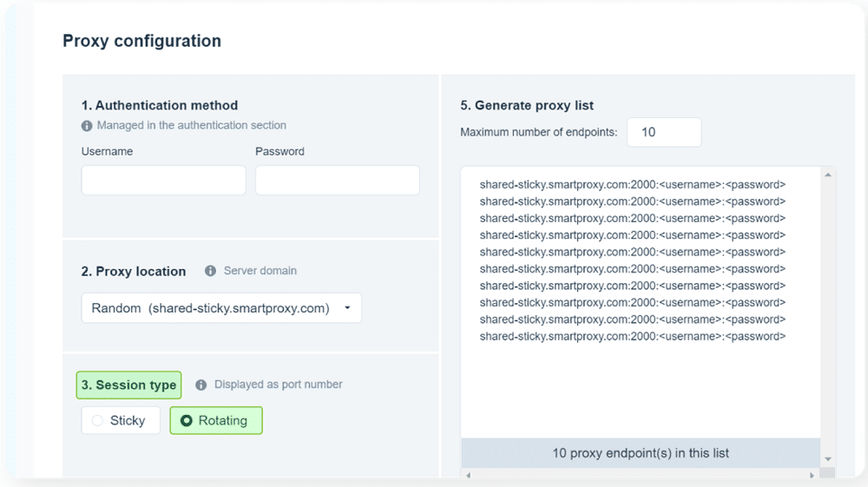Viewport: 868px width, 487px height.
Task: Click 'Managed in the authentication section' text
Action: (192, 126)
